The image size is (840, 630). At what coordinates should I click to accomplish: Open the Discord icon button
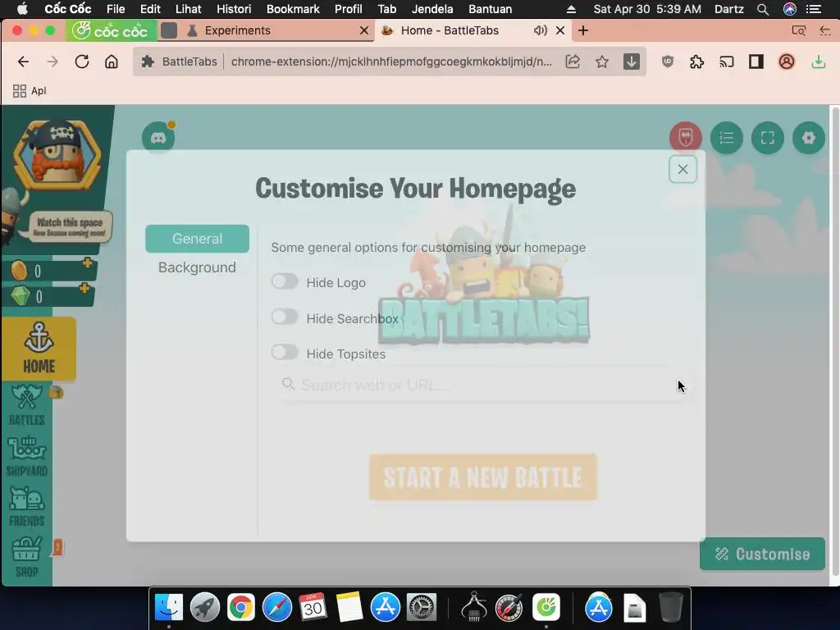pos(158,138)
